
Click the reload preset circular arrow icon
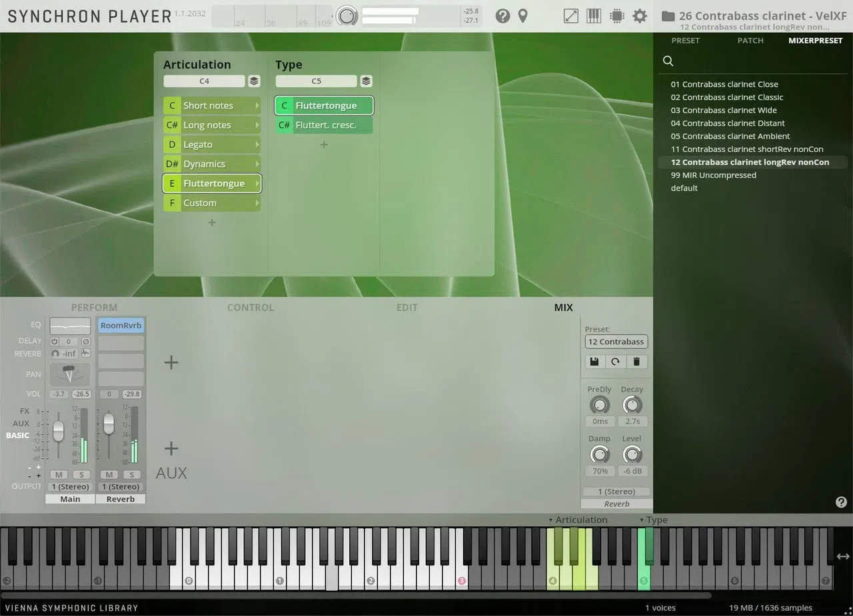[x=615, y=362]
